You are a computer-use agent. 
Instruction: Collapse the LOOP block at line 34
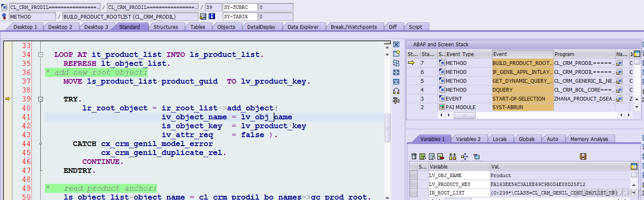(41, 55)
